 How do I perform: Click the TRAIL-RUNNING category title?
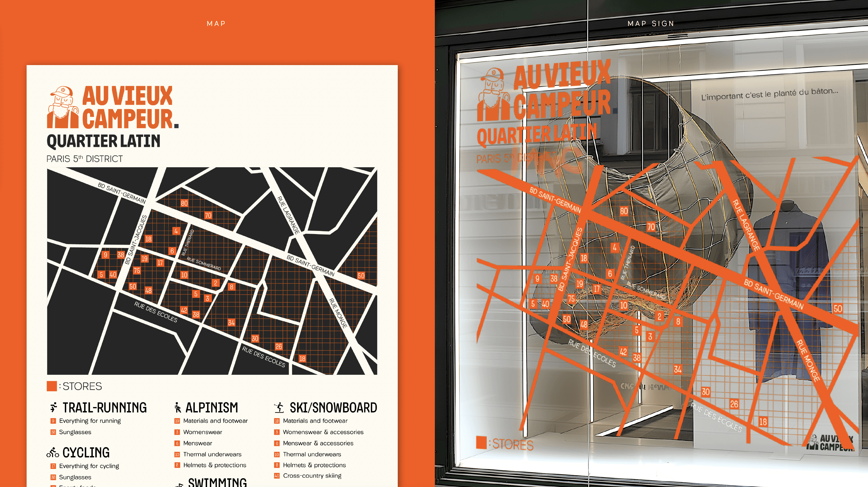pyautogui.click(x=105, y=407)
